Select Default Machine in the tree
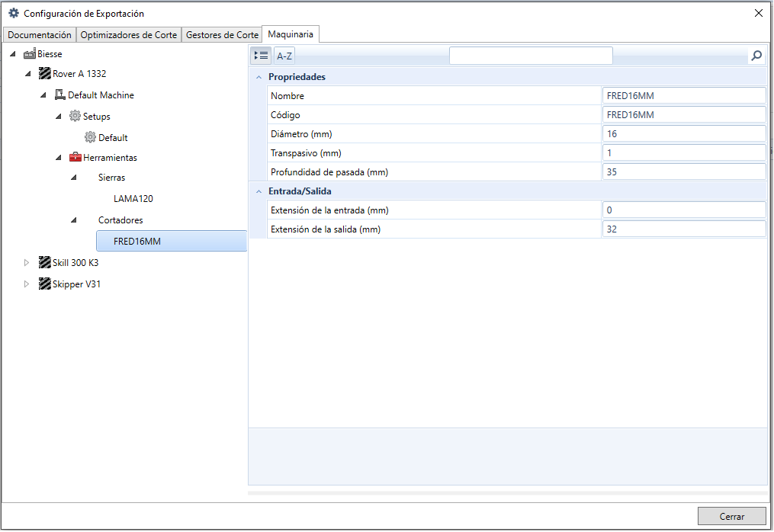 (101, 95)
